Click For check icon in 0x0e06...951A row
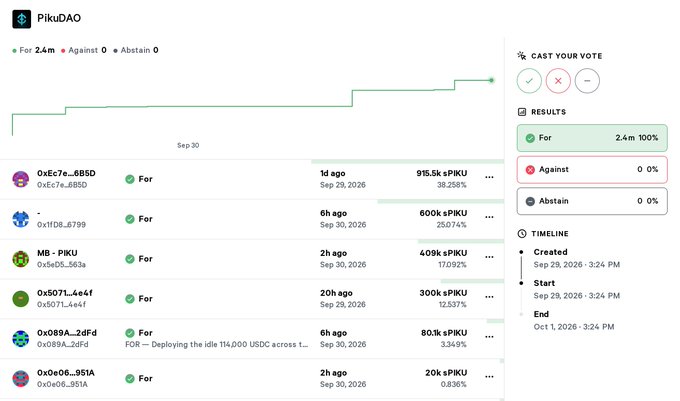680x401 pixels. tap(130, 378)
